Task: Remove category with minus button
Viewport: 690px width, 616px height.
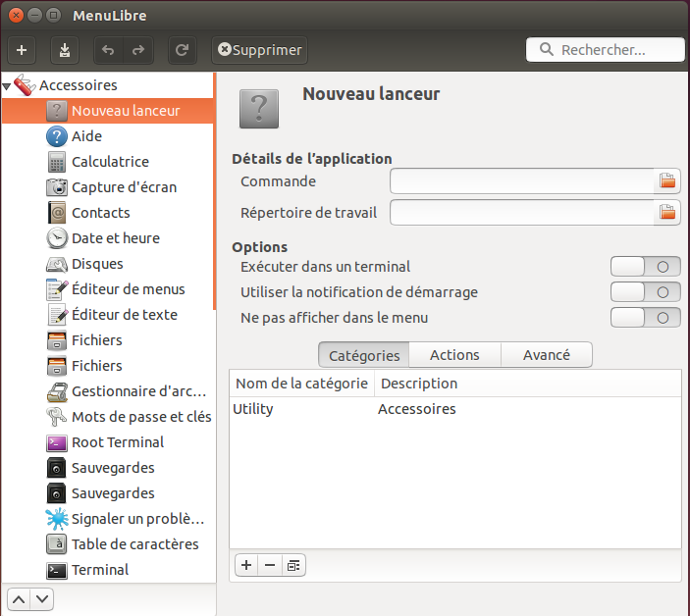Action: (270, 565)
